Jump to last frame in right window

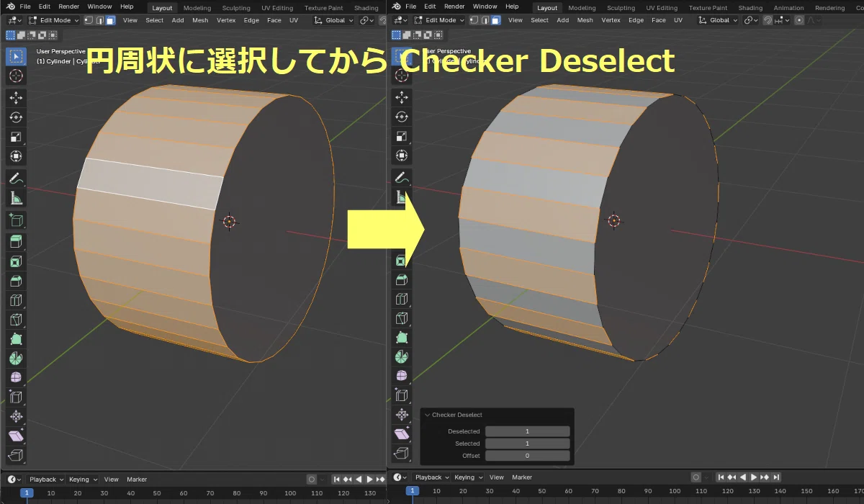(776, 477)
